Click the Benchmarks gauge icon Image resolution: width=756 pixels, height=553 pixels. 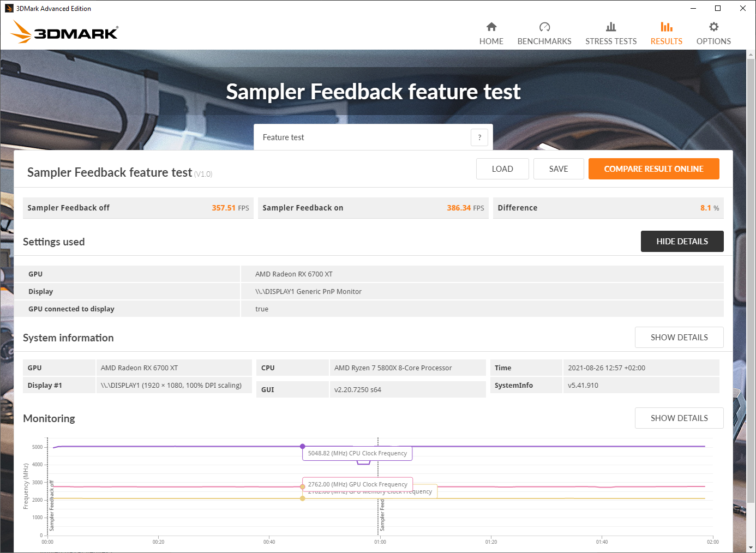click(x=544, y=27)
